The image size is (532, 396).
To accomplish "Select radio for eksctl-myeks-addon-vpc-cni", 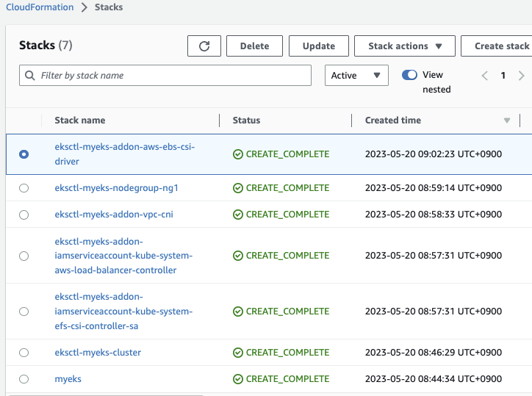I will (x=24, y=215).
